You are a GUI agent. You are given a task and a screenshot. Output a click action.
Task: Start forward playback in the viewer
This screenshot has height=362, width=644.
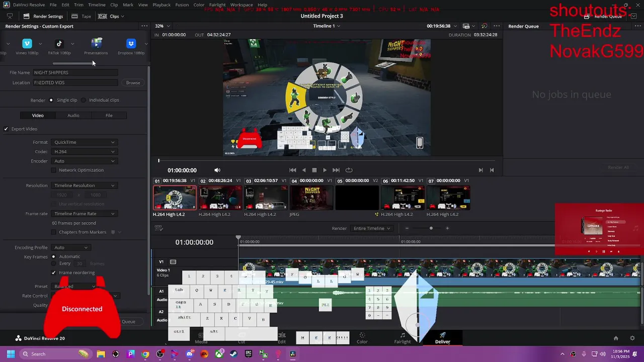tap(325, 170)
